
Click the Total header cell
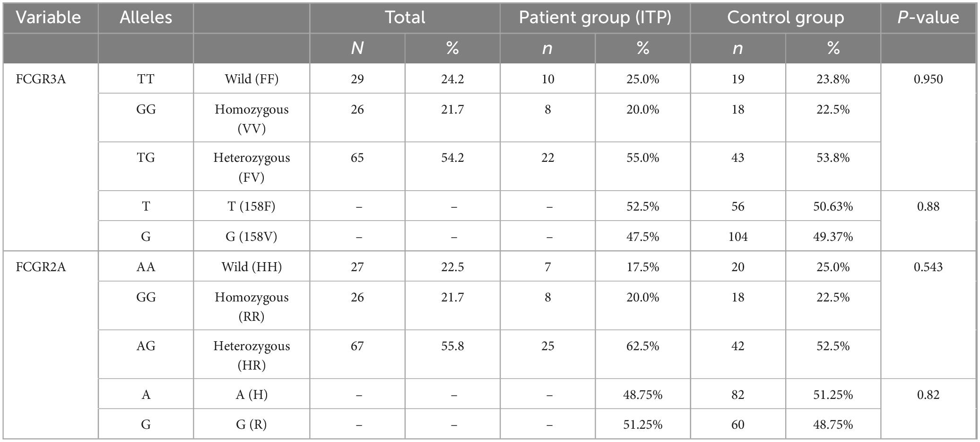point(405,18)
